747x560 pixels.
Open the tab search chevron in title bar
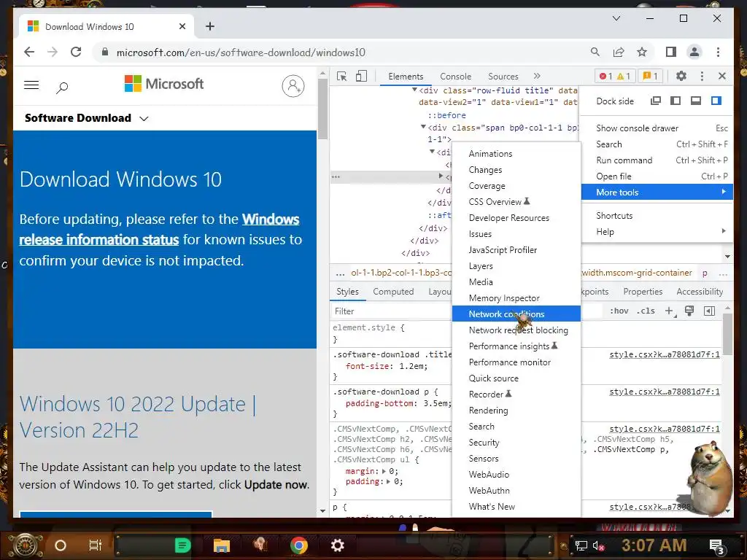pos(616,18)
